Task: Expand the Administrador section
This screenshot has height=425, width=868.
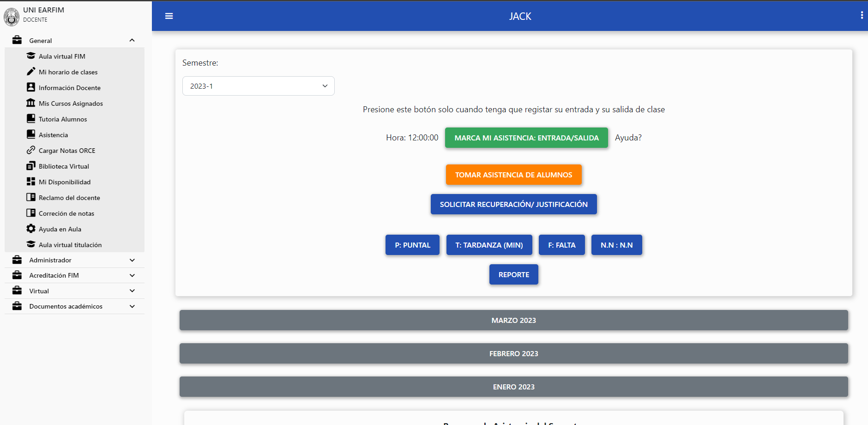Action: pyautogui.click(x=132, y=260)
